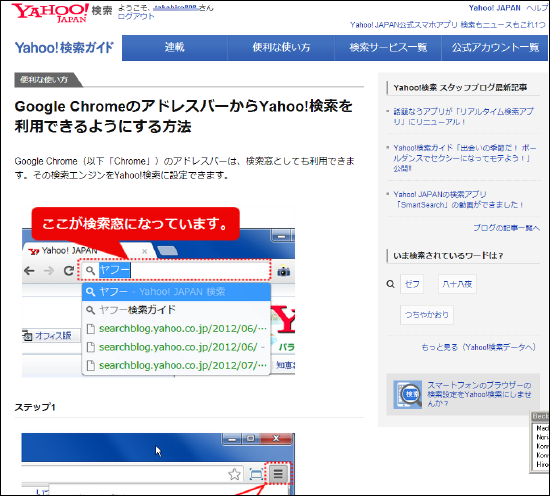Click the bookmark star icon in step 1

pyautogui.click(x=234, y=475)
